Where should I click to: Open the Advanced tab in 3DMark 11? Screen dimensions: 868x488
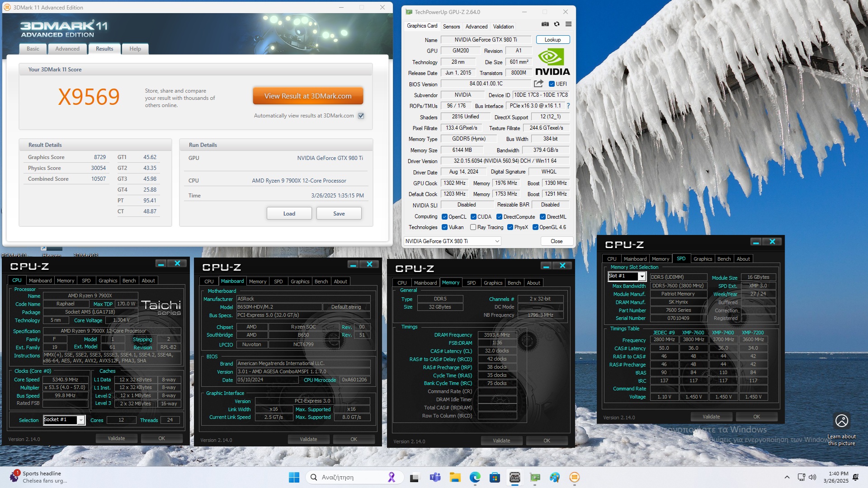pyautogui.click(x=67, y=49)
